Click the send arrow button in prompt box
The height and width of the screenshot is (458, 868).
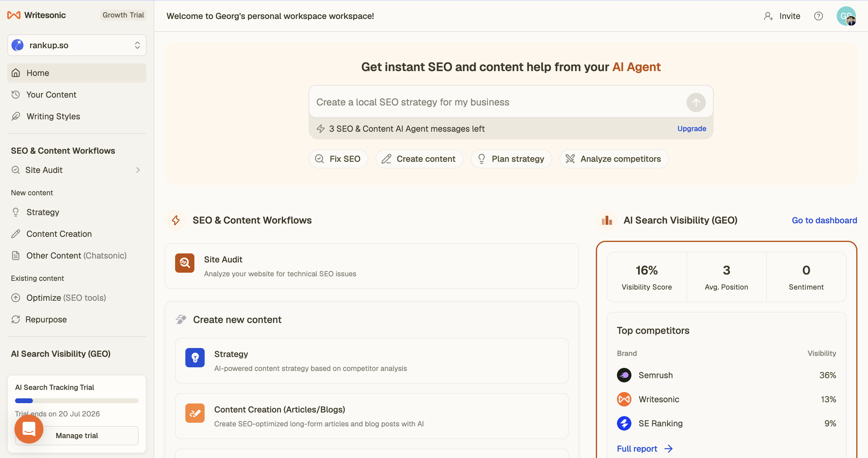(x=696, y=102)
